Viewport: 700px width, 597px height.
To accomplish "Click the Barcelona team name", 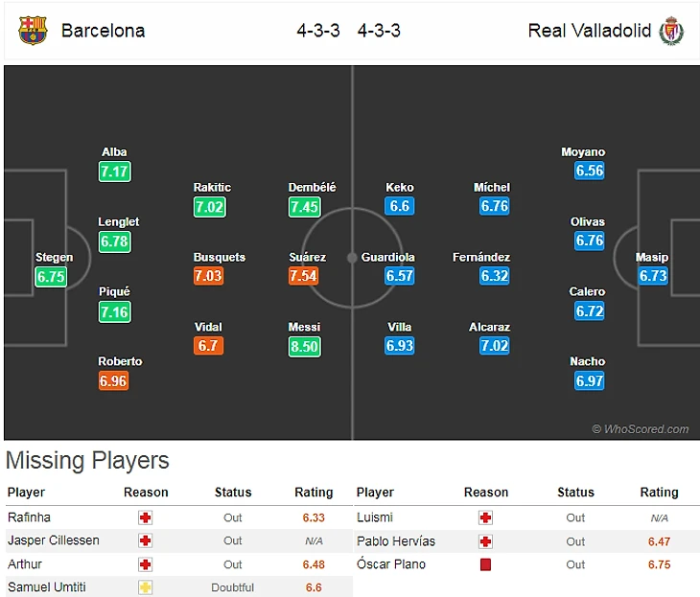I will pyautogui.click(x=103, y=31).
